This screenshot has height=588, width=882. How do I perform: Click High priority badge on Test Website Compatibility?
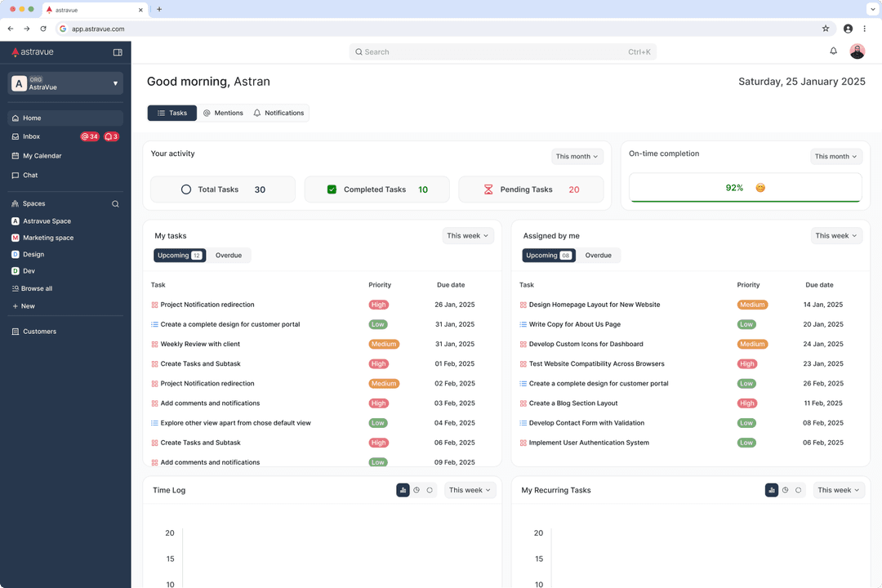(x=747, y=364)
